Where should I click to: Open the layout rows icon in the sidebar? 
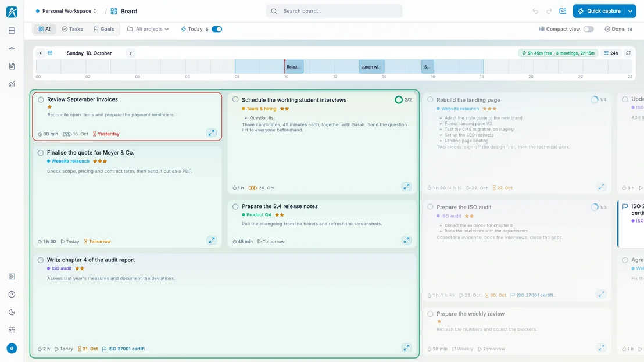(12, 31)
